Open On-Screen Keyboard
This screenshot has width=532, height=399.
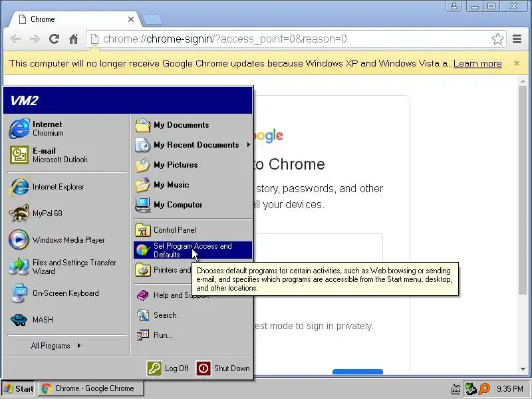pos(67,293)
